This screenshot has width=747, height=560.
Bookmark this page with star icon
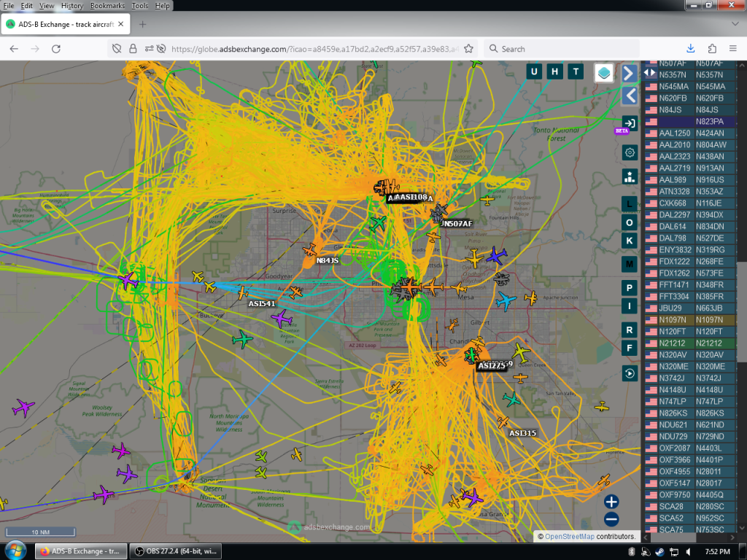pos(469,49)
